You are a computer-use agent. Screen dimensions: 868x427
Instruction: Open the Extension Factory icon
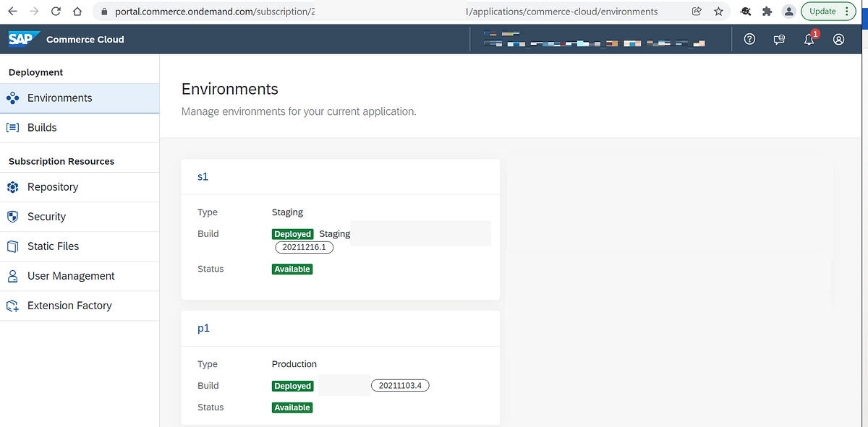click(14, 306)
